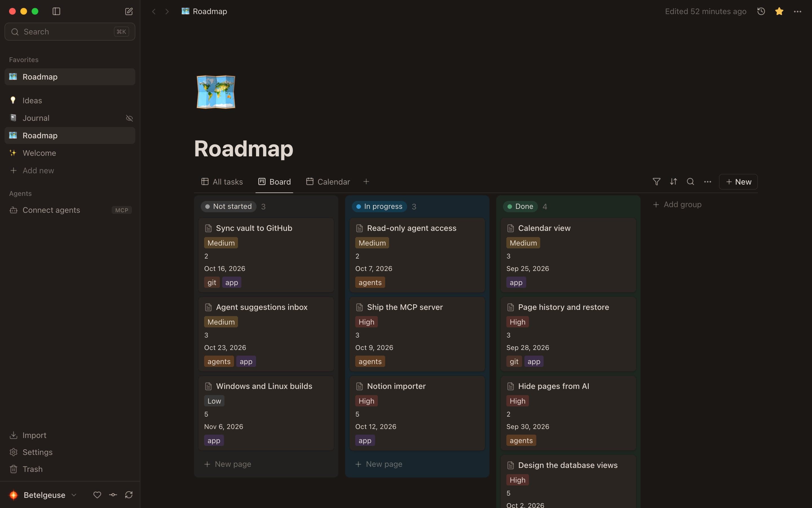This screenshot has width=812, height=508.
Task: Go forward with the right arrow
Action: 167,11
